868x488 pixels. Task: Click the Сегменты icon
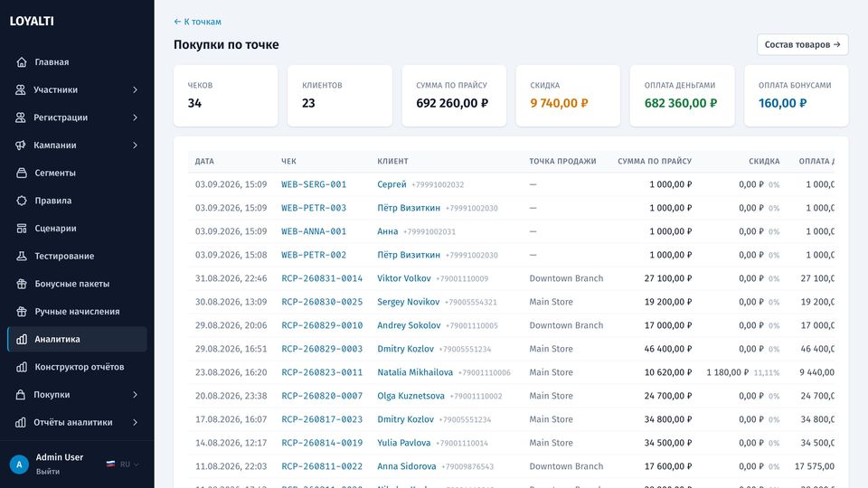pos(22,173)
